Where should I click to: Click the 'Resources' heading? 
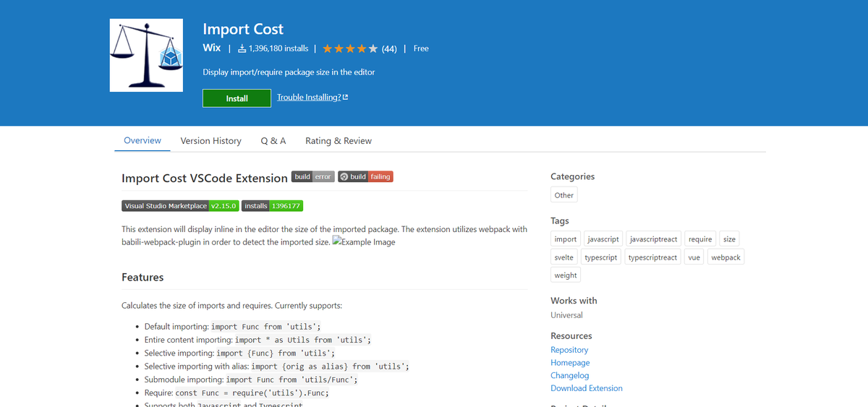point(571,336)
